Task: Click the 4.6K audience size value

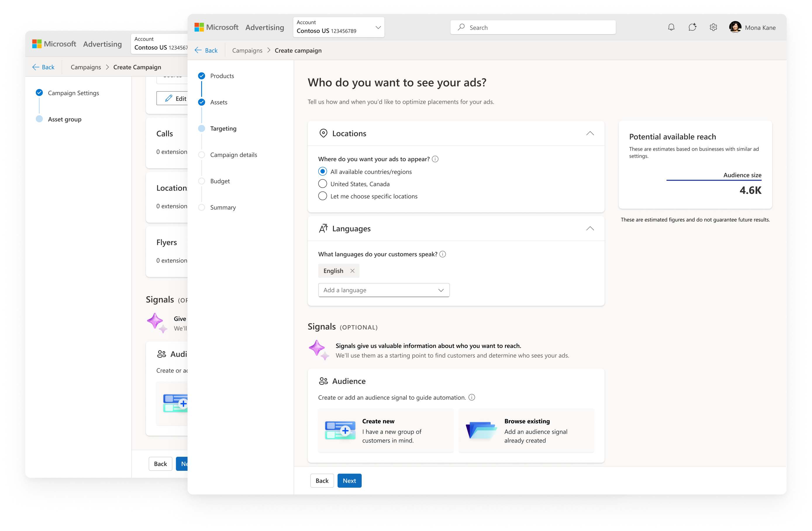Action: (x=751, y=190)
